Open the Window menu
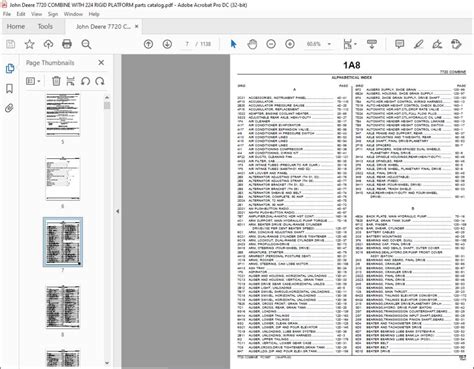 point(73,14)
